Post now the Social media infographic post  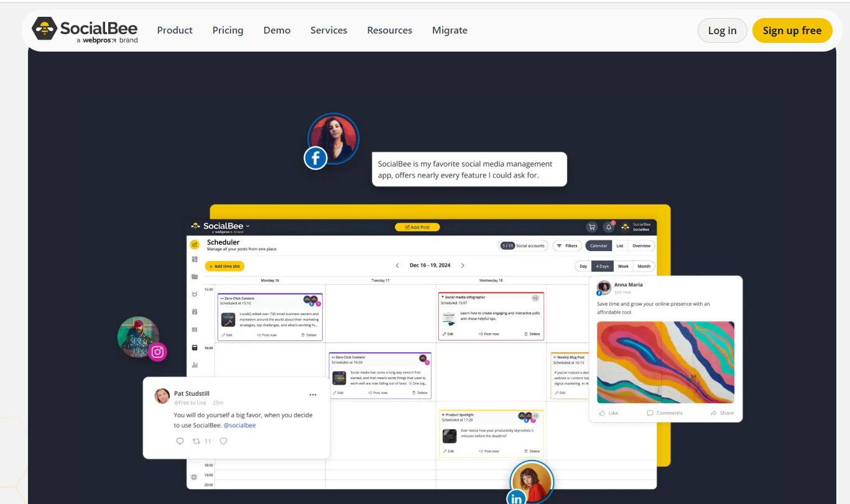[x=489, y=334]
